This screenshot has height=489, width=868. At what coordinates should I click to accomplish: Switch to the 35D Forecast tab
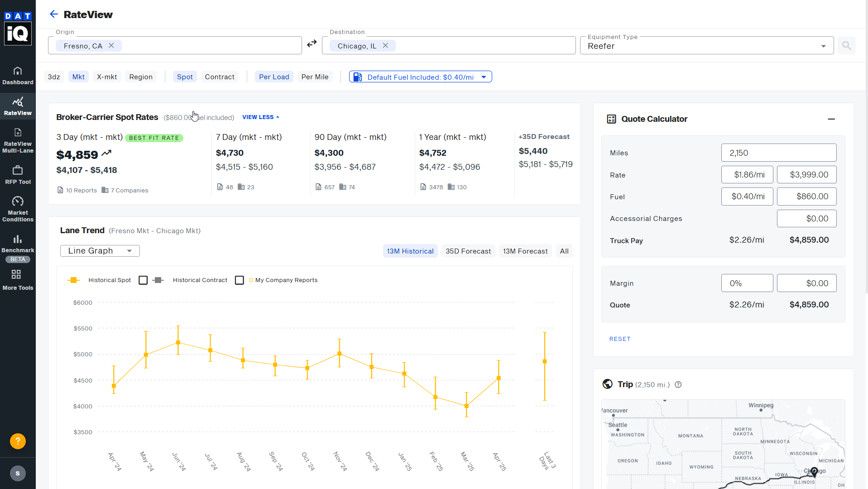(468, 251)
